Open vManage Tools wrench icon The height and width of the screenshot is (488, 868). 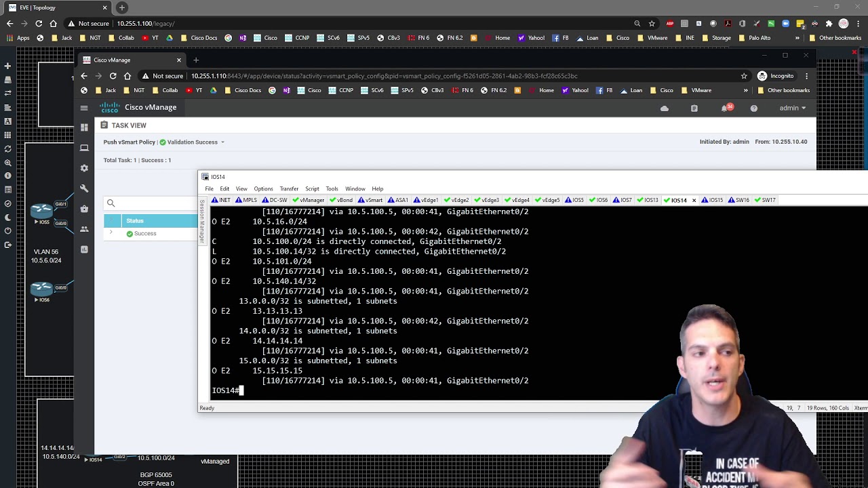[x=84, y=188]
